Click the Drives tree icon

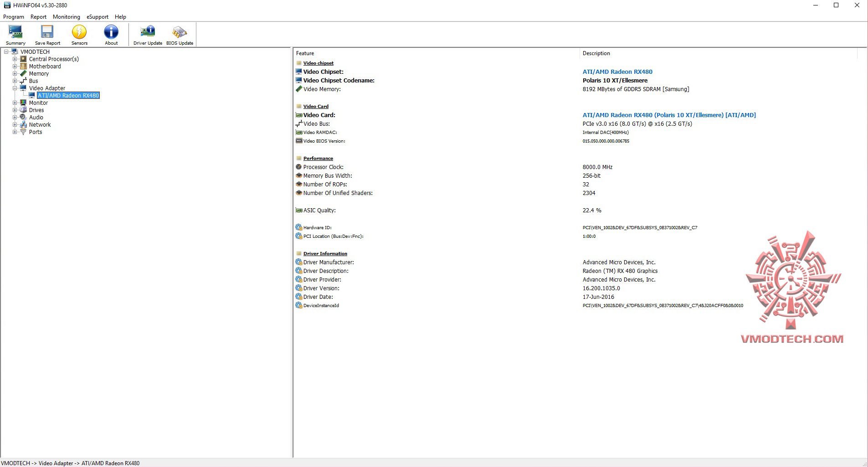[23, 110]
